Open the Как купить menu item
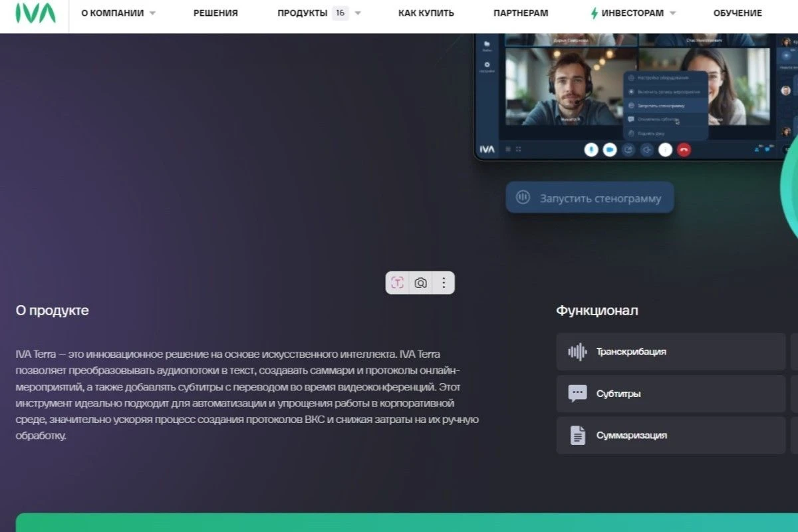Screen dimensions: 798x532 (x=426, y=13)
